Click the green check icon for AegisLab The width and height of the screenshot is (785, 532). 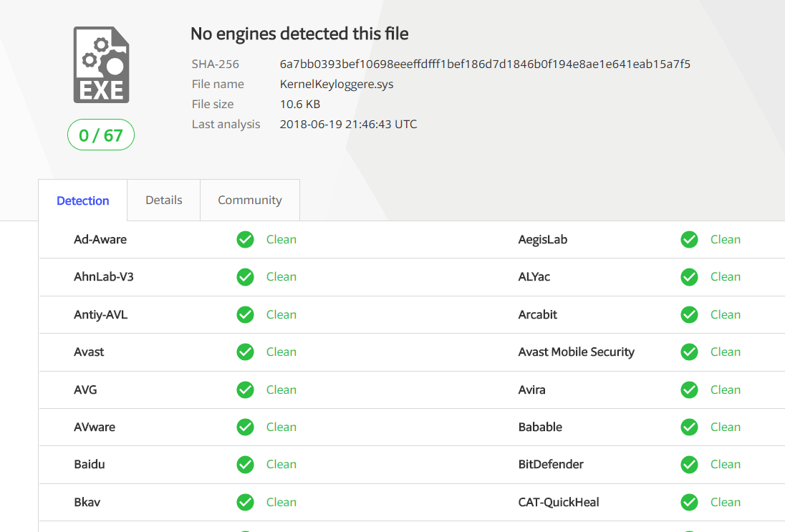click(x=689, y=240)
